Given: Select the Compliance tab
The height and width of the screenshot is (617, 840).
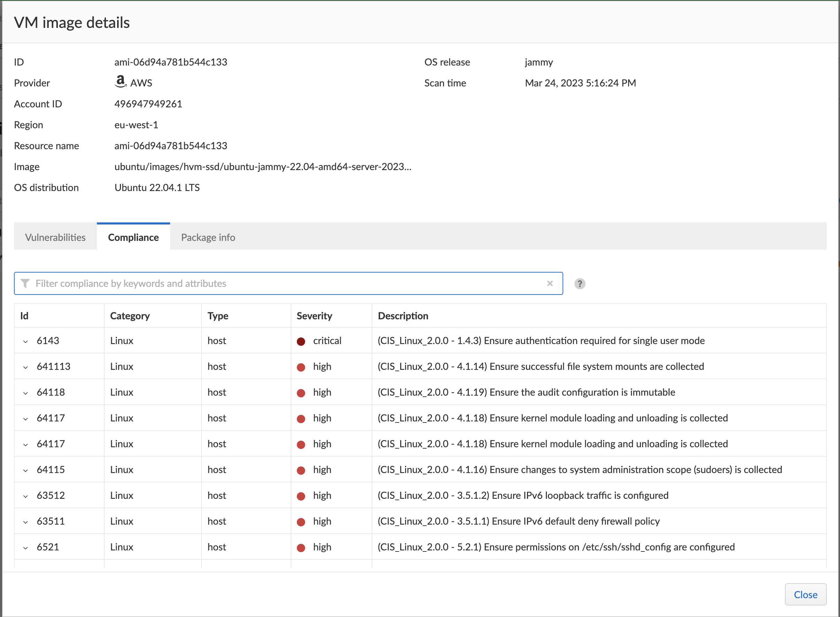Looking at the screenshot, I should coord(133,237).
